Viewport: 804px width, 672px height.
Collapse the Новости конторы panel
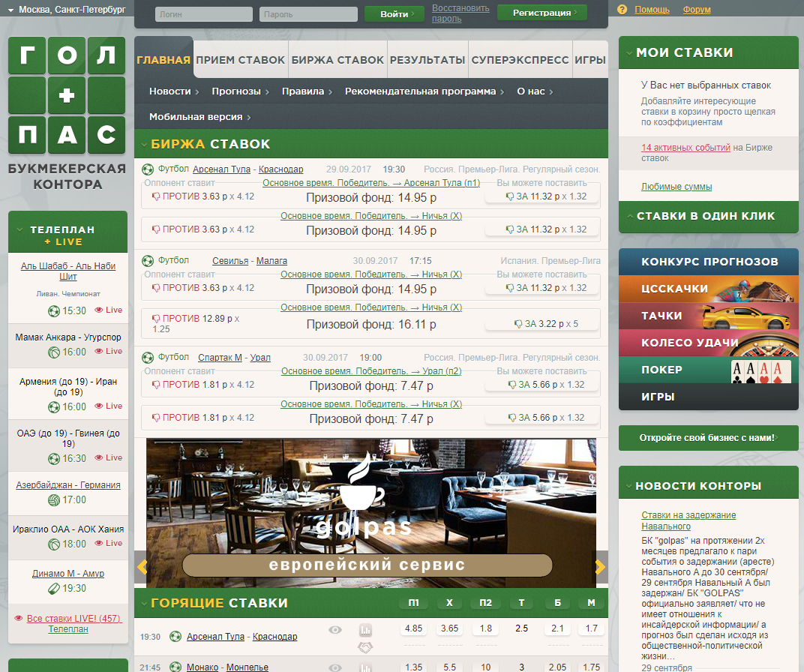tap(628, 486)
